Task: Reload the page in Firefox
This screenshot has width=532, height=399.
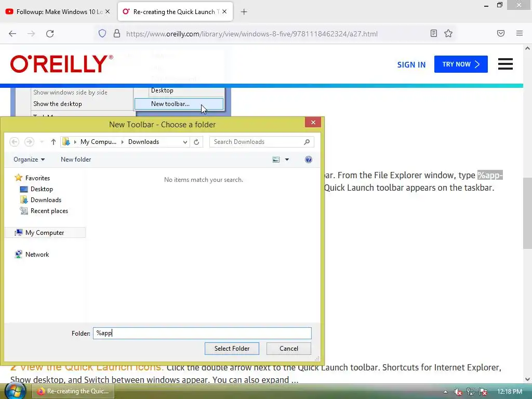Action: [50, 34]
